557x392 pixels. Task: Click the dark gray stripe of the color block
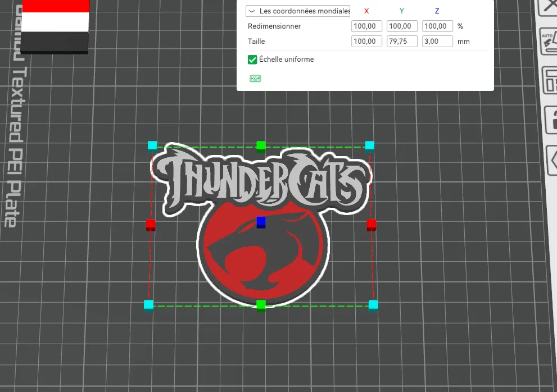tap(55, 42)
